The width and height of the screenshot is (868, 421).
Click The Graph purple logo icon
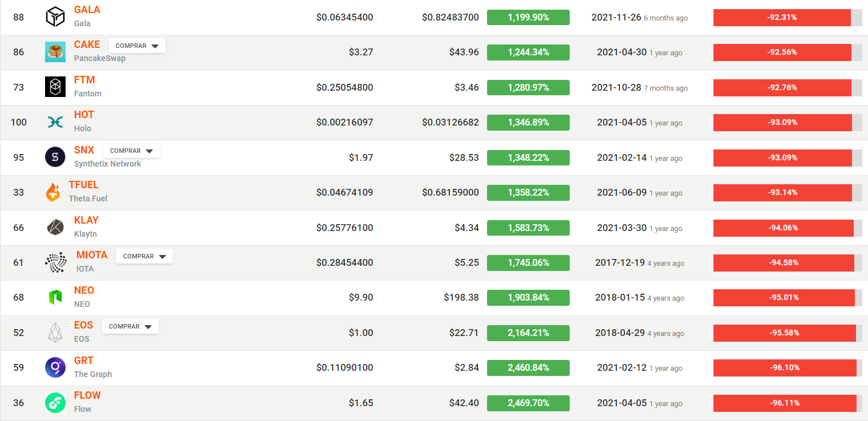click(x=55, y=367)
